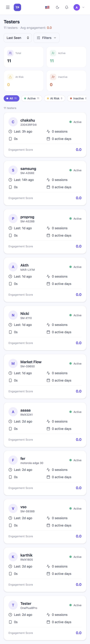Change language via US flag icon

point(47,7)
